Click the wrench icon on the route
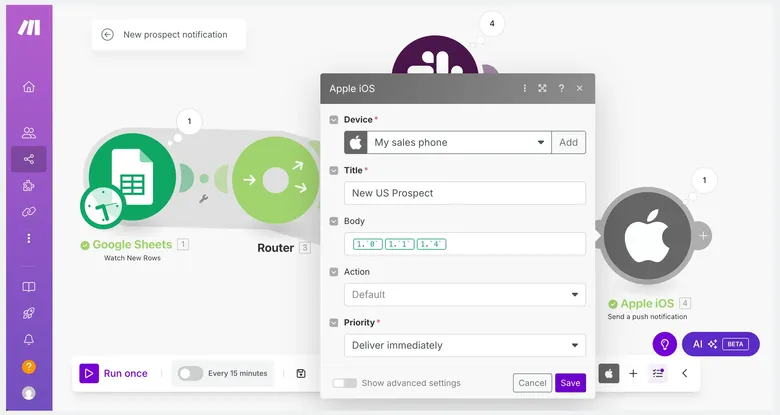Viewport: 780px width, 415px height. pyautogui.click(x=203, y=199)
